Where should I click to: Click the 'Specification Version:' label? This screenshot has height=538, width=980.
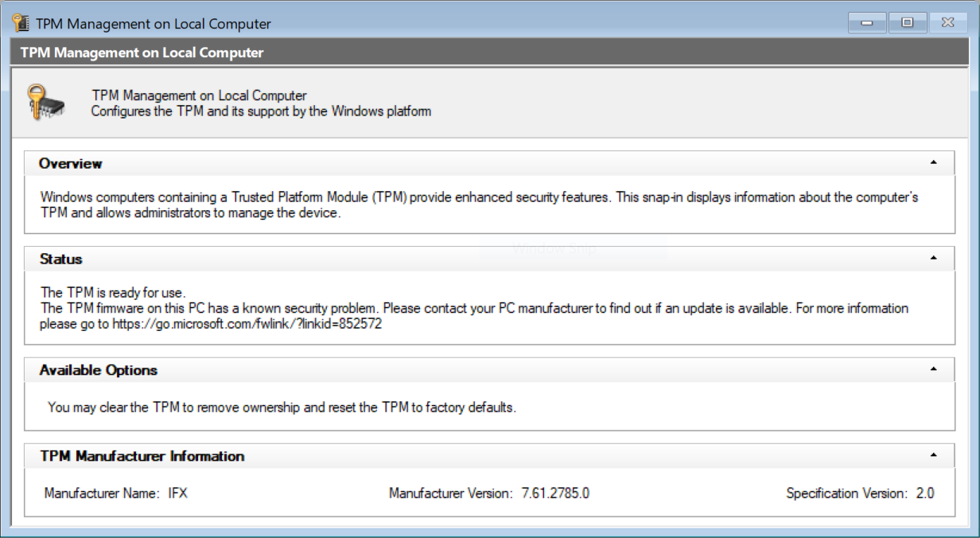846,493
